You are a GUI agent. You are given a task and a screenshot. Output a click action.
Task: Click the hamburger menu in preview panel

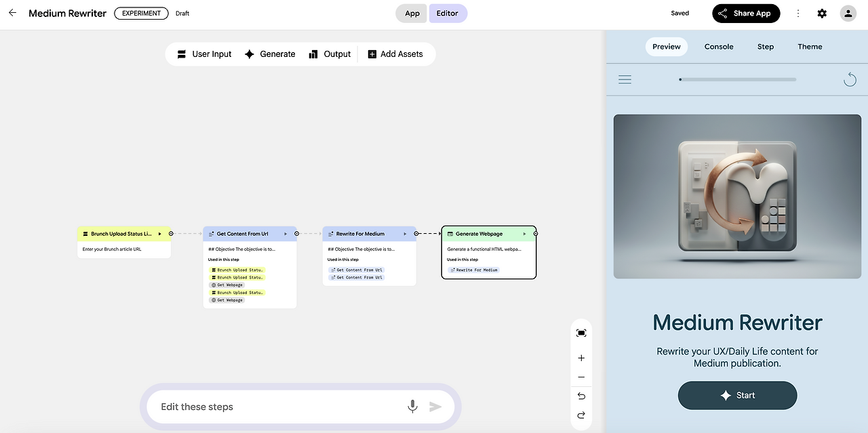pos(625,80)
